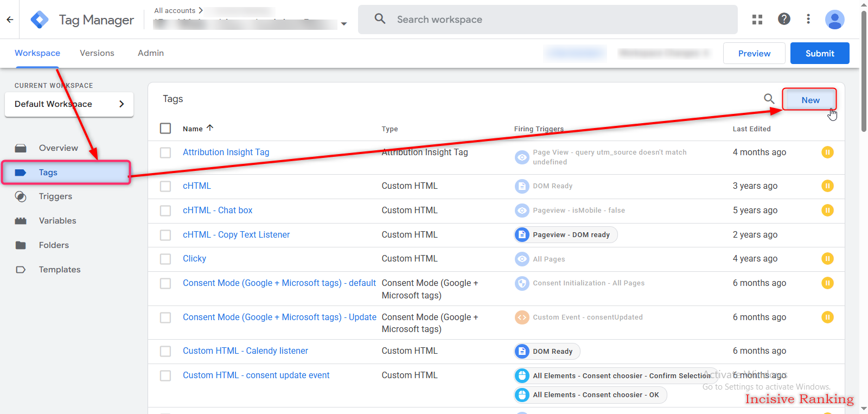Click the workspace search magnifier icon
The image size is (868, 414).
pos(380,19)
